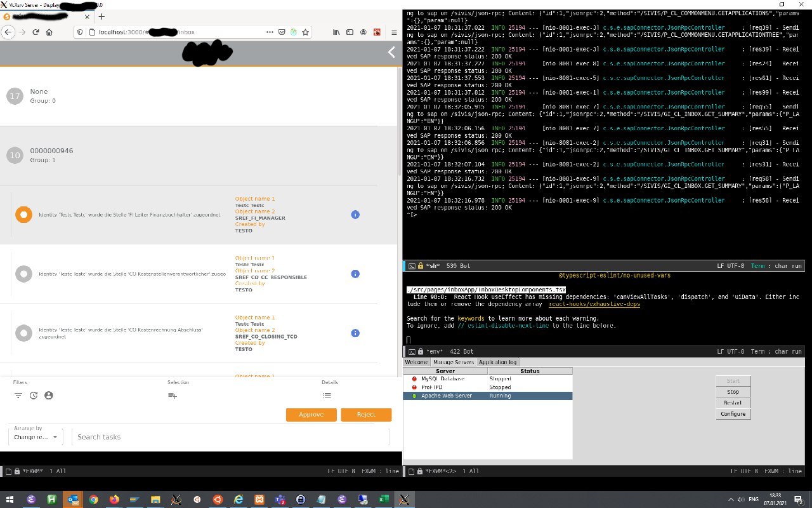Click the Stop server button
Viewport: 812px width, 508px height.
point(733,392)
